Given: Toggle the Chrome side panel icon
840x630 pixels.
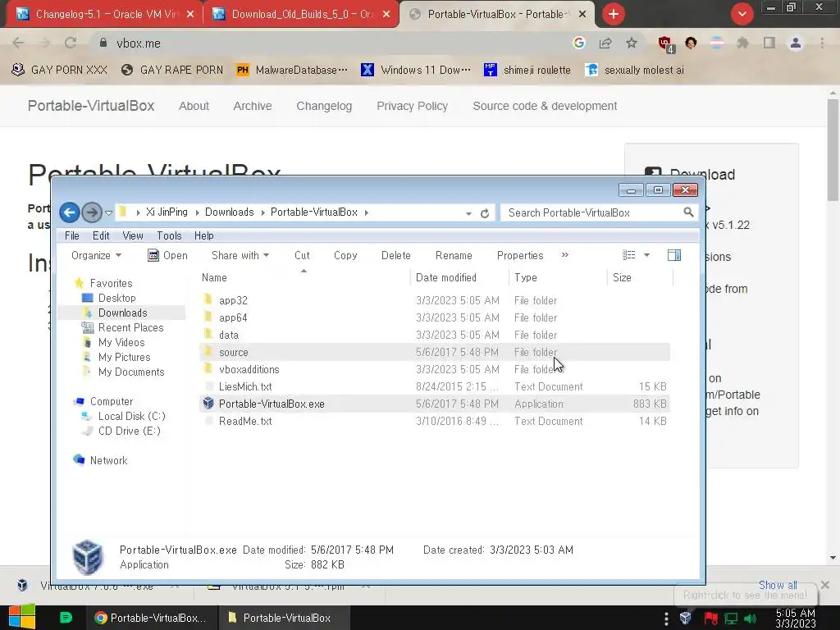Looking at the screenshot, I should (x=769, y=43).
